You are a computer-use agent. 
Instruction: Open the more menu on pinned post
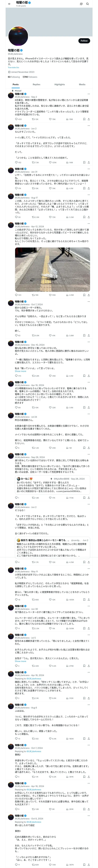[89, 94]
